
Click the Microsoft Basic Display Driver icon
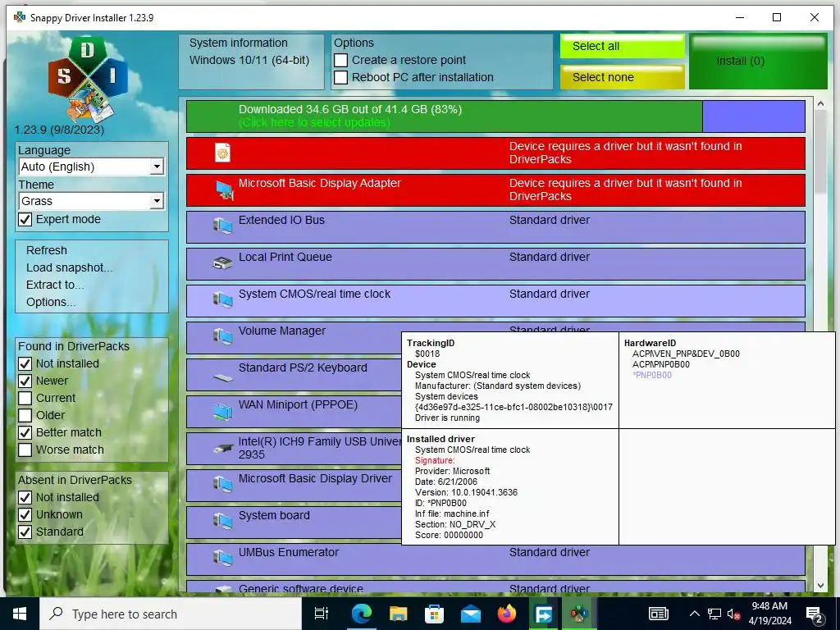click(222, 485)
